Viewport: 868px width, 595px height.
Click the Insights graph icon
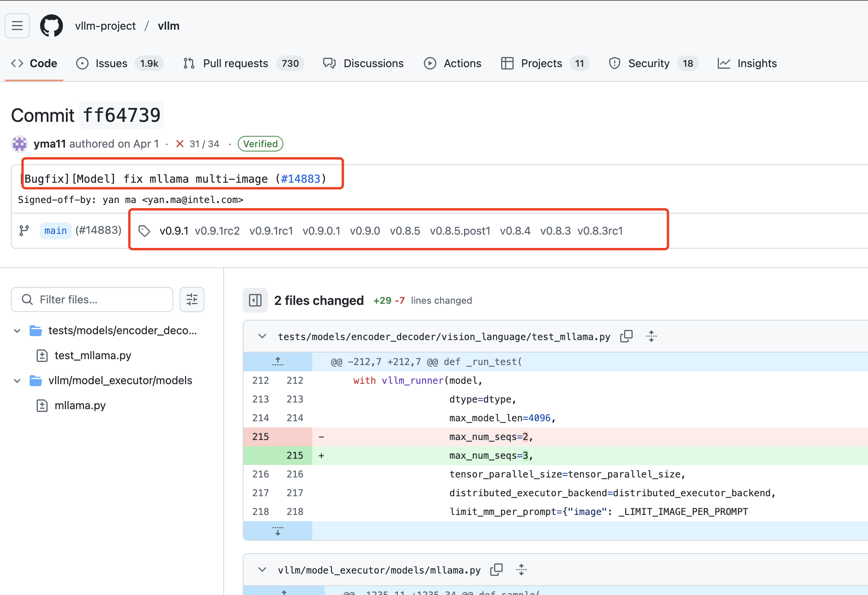coord(724,63)
